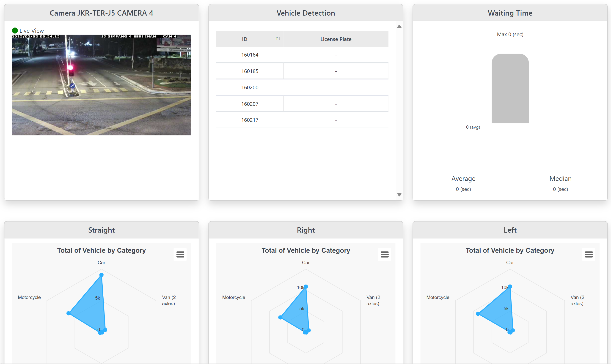Click the Average waiting time value
This screenshot has height=364, width=611.
463,189
